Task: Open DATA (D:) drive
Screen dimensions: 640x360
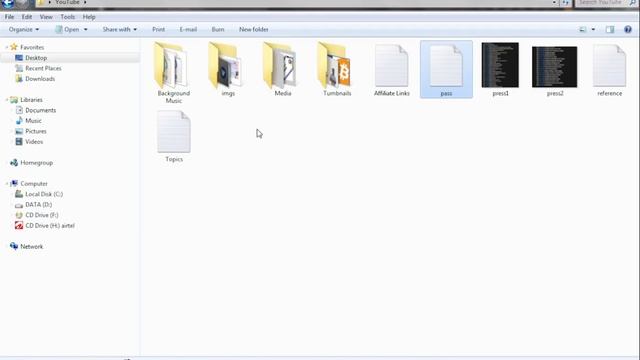Action: (38, 204)
